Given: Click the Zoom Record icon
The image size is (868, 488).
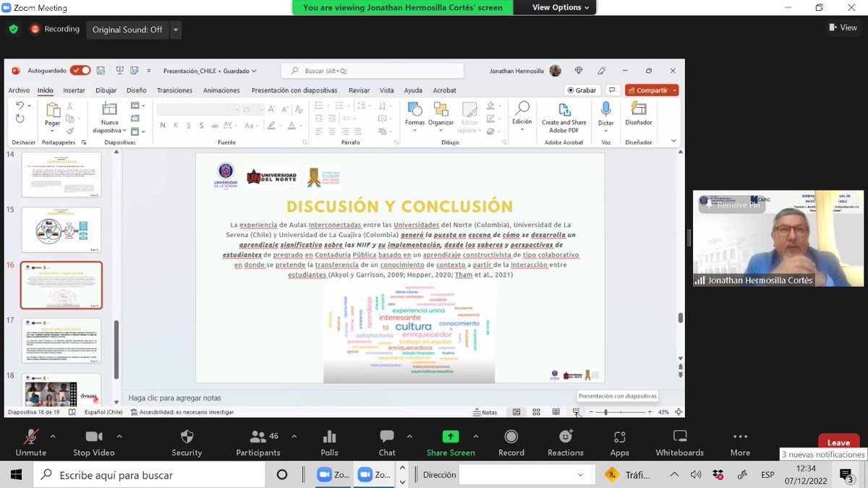Looking at the screenshot, I should (x=511, y=437).
